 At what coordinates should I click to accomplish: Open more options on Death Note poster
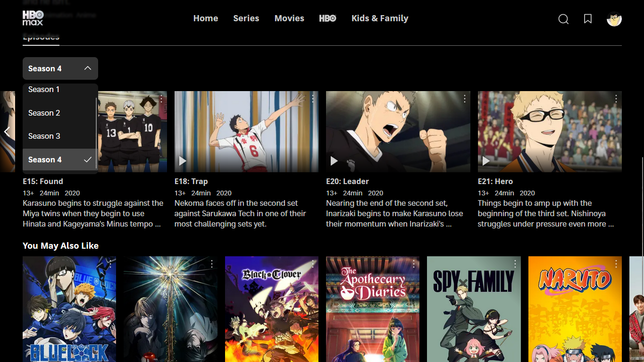(x=212, y=264)
